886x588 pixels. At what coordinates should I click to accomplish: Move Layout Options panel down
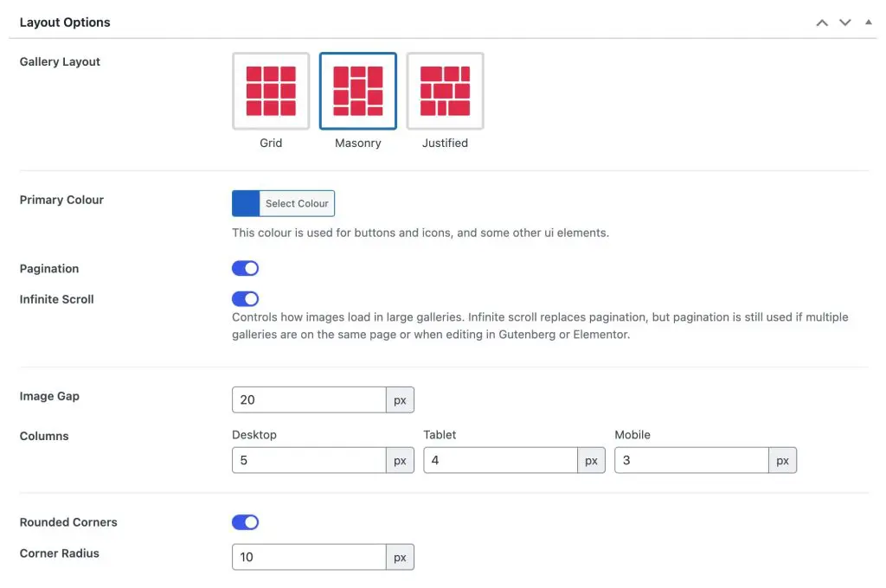845,22
